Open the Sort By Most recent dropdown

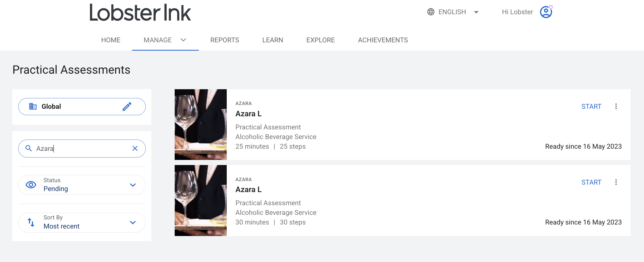(82, 223)
